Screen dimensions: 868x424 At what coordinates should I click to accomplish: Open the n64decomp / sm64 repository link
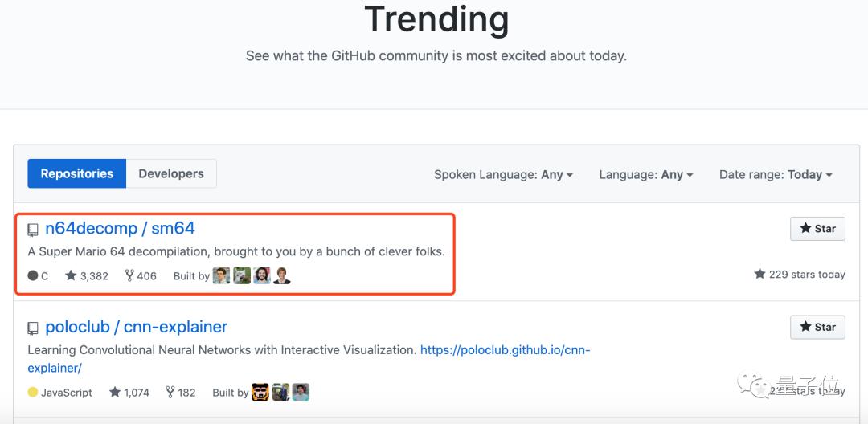pyautogui.click(x=120, y=229)
